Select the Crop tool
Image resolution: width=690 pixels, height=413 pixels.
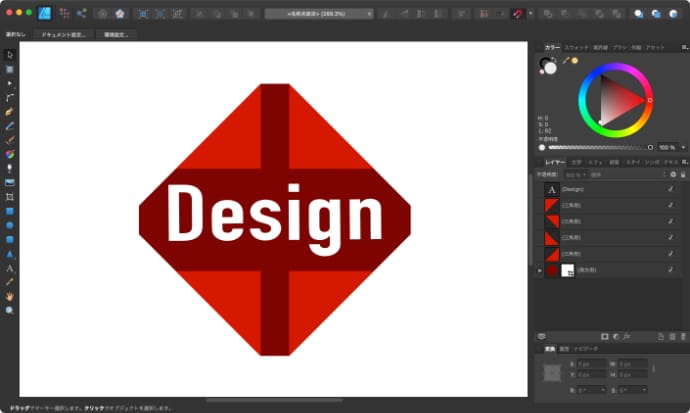pos(10,198)
